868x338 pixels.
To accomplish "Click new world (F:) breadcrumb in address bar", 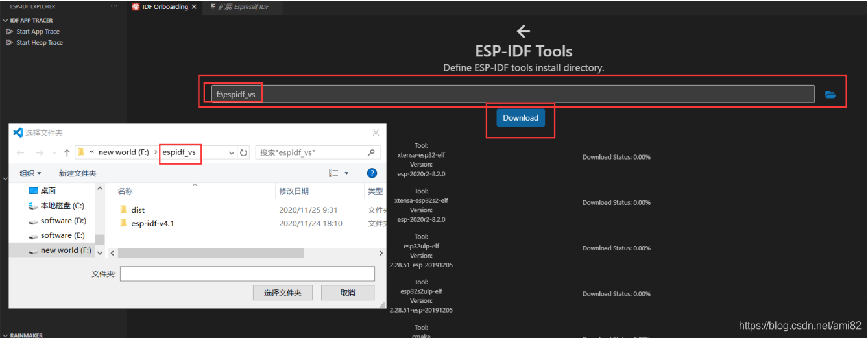I will 124,152.
